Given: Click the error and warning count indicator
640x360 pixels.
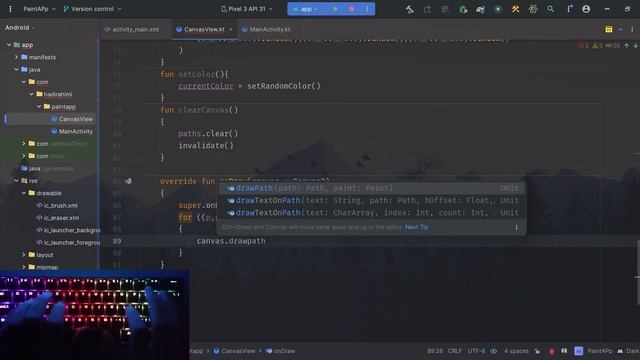Looking at the screenshot, I should [599, 46].
